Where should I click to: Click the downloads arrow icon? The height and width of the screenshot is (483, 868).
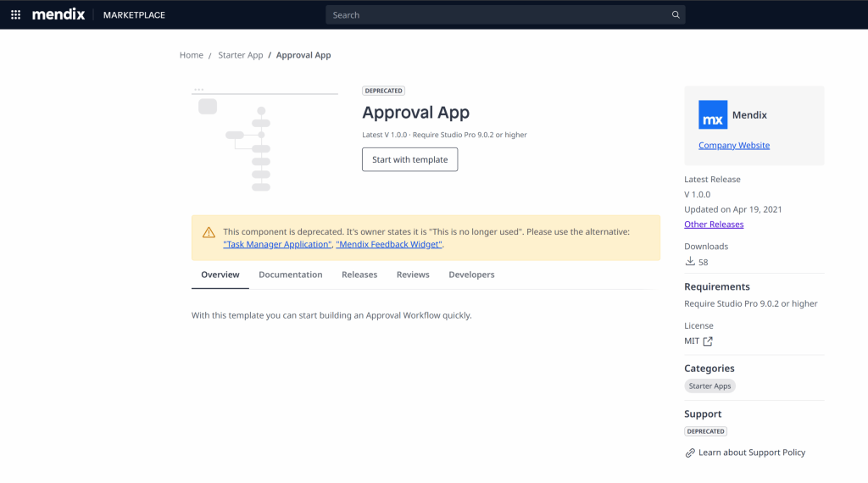tap(689, 262)
